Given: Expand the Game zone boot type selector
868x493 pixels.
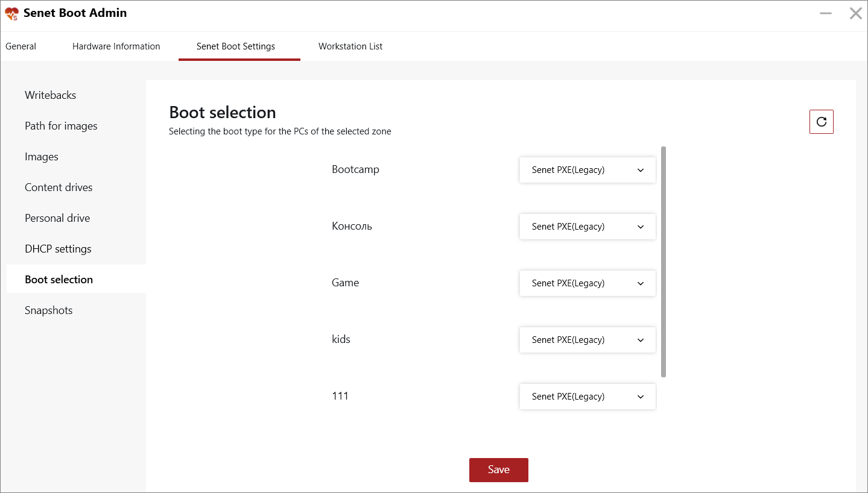Looking at the screenshot, I should click(587, 283).
